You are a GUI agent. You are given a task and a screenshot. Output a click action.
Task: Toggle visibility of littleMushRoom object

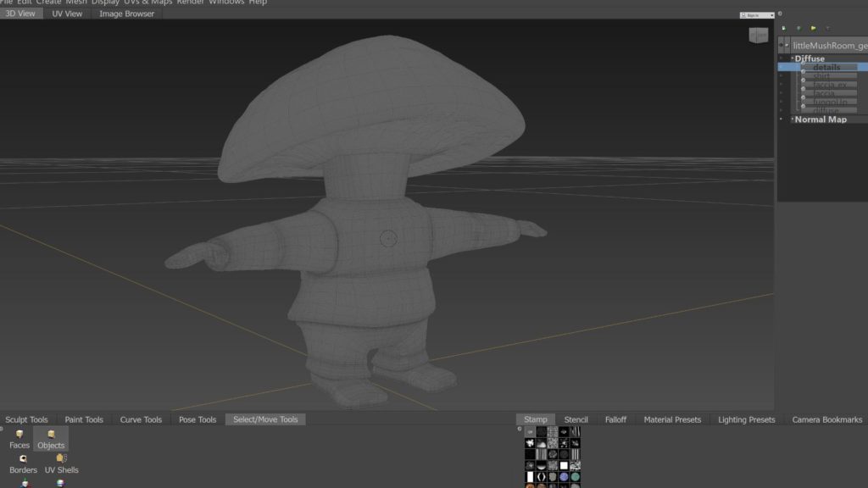pos(781,46)
